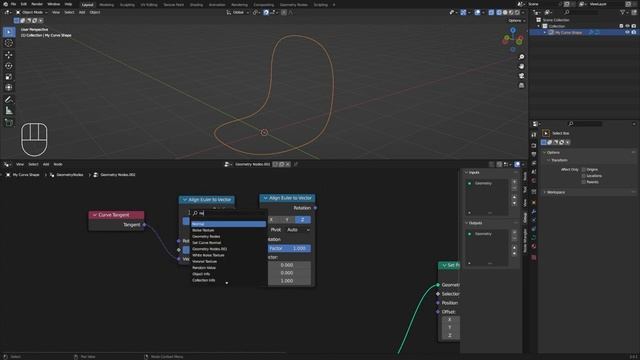The image size is (640, 360).
Task: Open the Output properties tab icon
Action: 533,154
